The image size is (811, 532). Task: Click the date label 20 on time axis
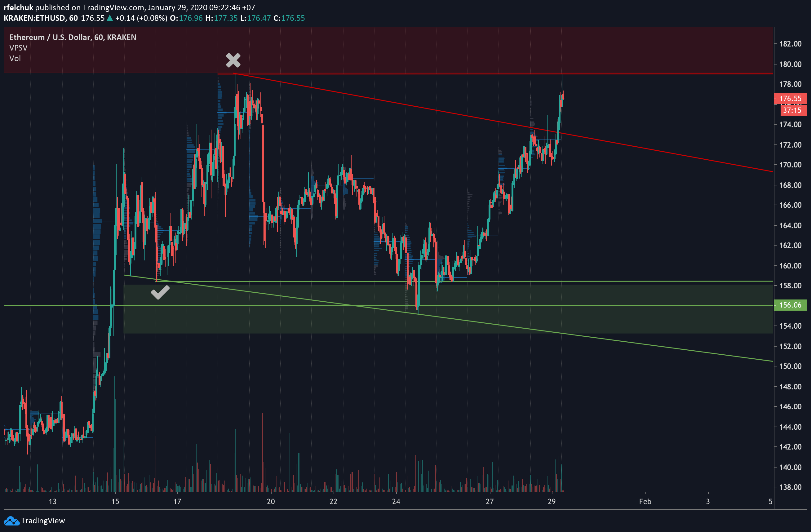[x=271, y=501]
